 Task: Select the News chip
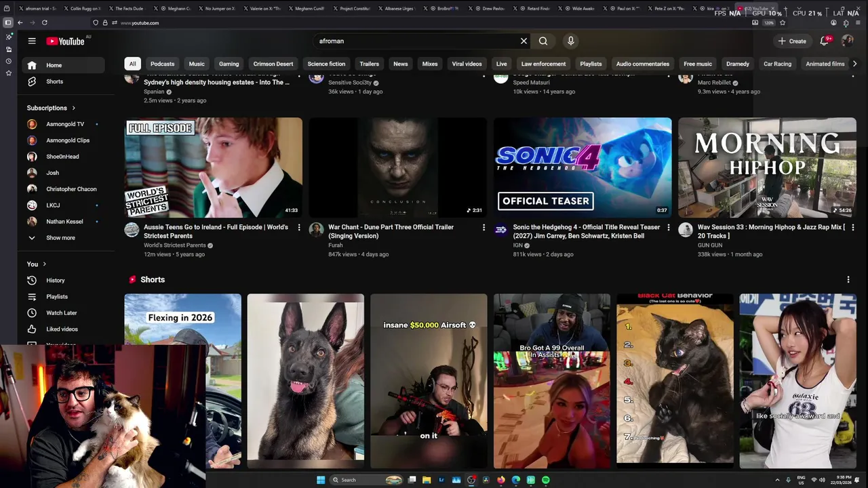401,64
